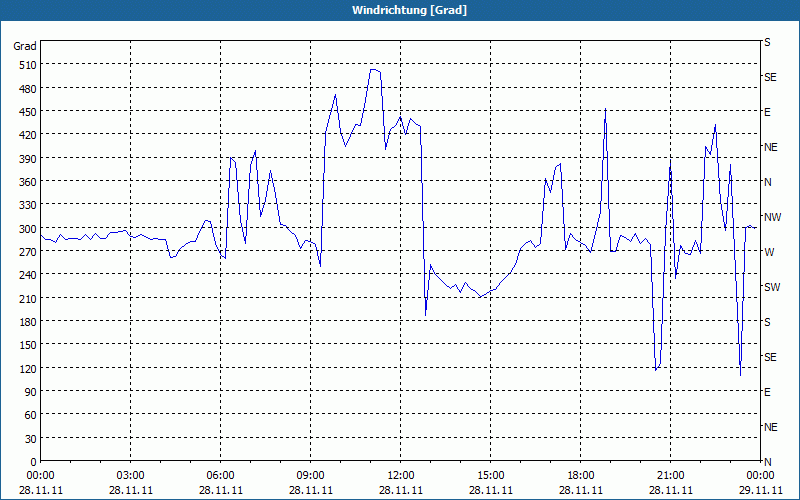Click the 09:00 time axis label
800x500 pixels.
[311, 476]
